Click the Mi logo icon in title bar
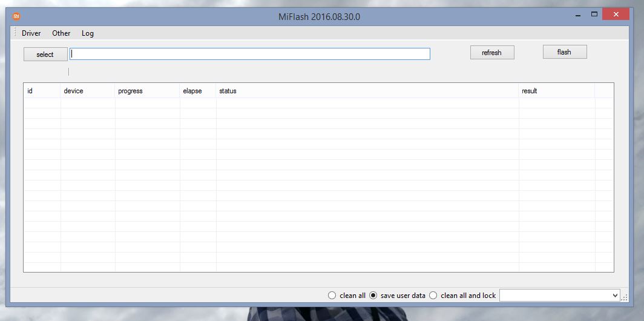This screenshot has height=321, width=644. [x=16, y=16]
